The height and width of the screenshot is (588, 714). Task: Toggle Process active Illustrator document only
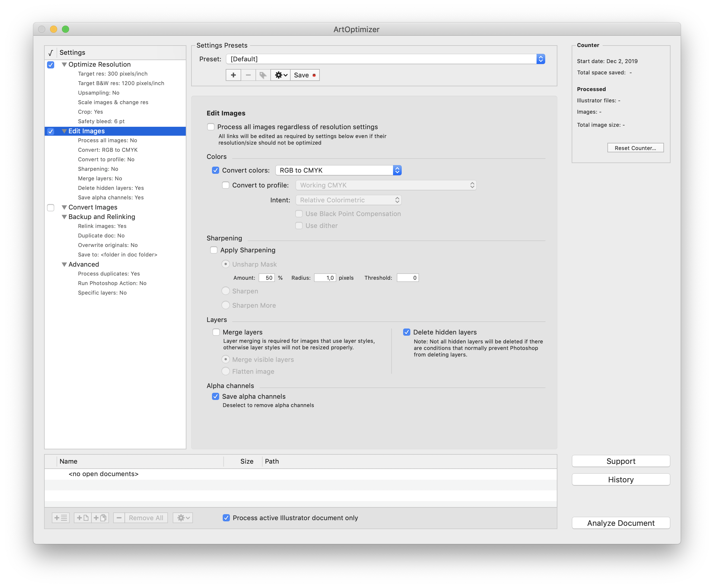coord(226,517)
